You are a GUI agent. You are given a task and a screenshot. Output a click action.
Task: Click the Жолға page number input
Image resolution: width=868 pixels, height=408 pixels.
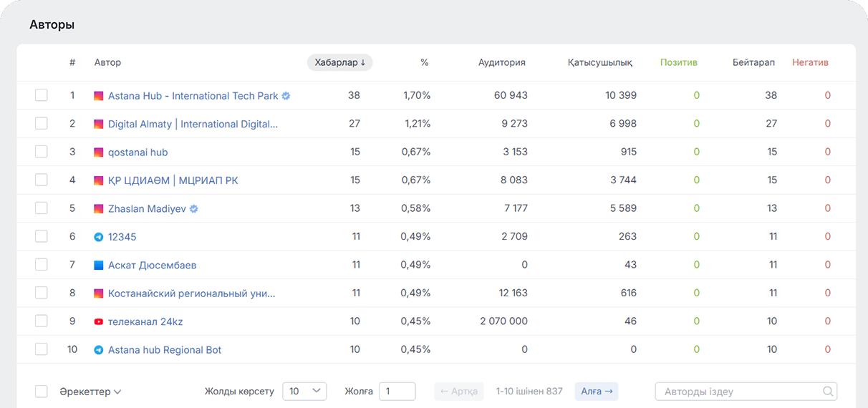click(x=397, y=392)
